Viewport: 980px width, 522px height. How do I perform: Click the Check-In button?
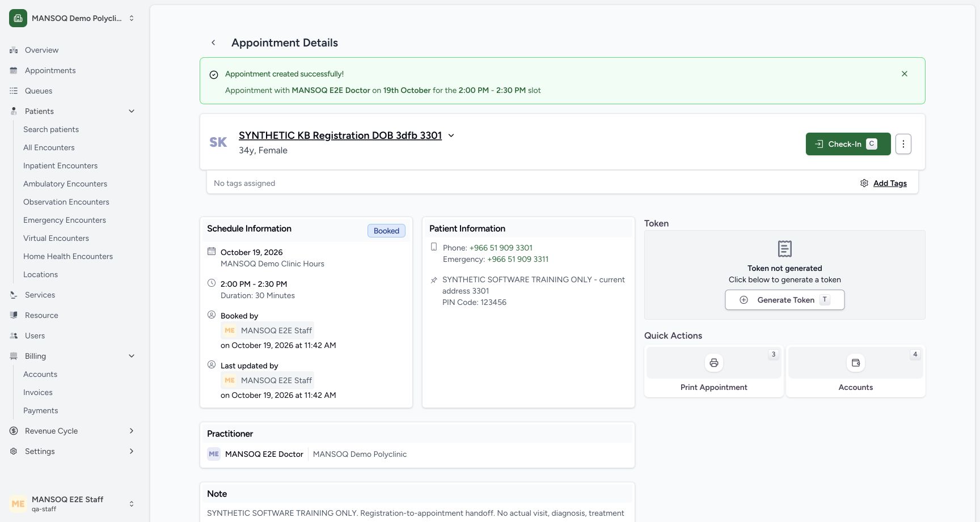pos(848,144)
